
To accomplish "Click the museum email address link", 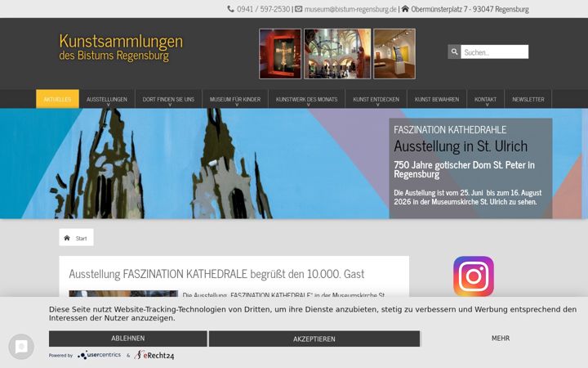I will (x=350, y=9).
